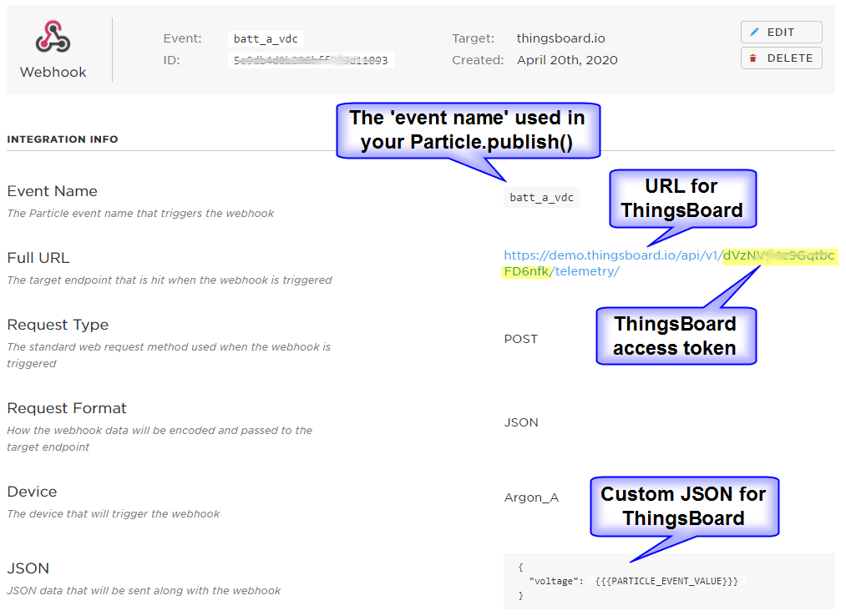
Task: Click the Webhook logo icon
Action: click(x=53, y=37)
